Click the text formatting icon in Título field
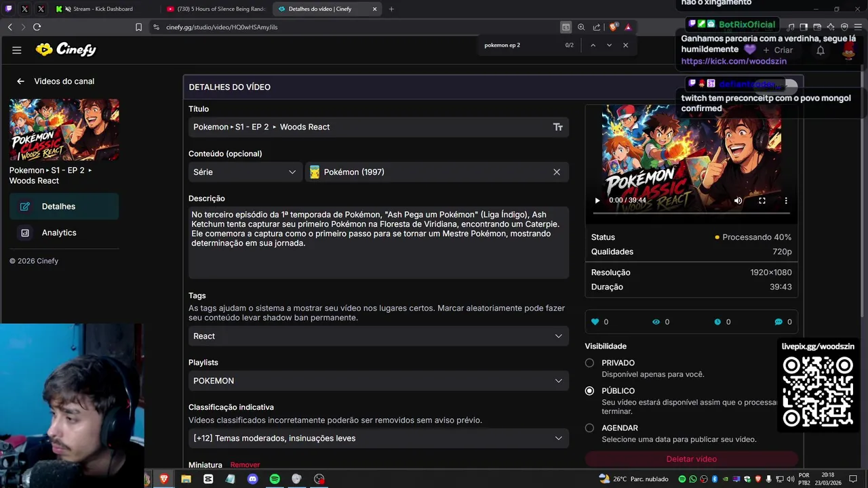The height and width of the screenshot is (488, 868). pyautogui.click(x=557, y=127)
